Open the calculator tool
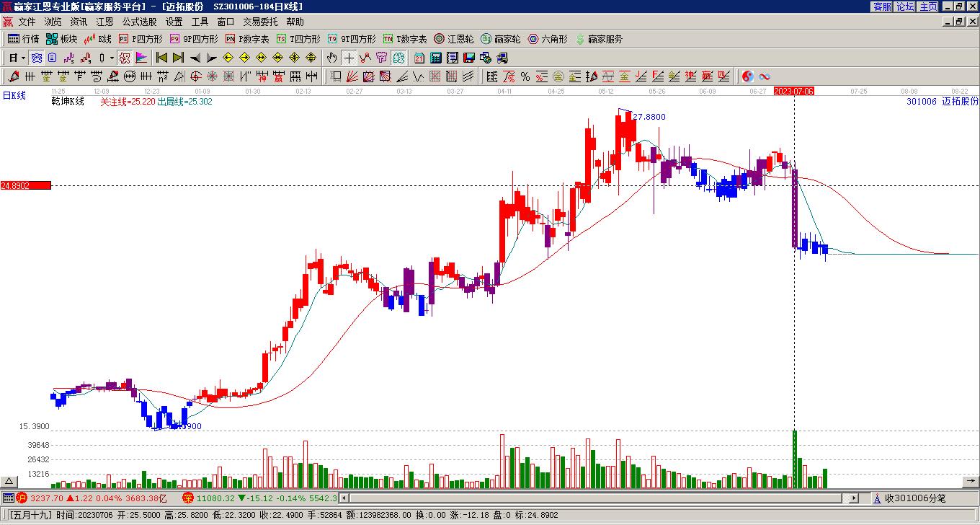980x525 pixels. tap(436, 58)
